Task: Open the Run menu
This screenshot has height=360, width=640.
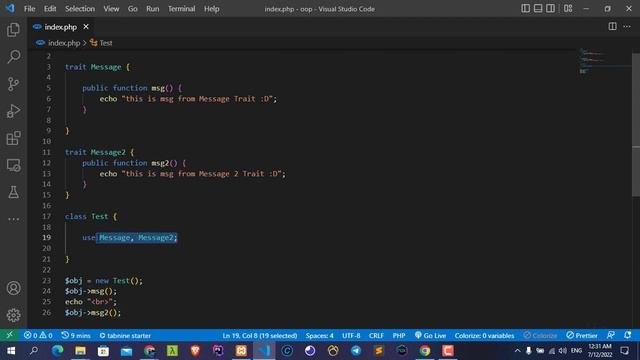Action: click(x=153, y=9)
